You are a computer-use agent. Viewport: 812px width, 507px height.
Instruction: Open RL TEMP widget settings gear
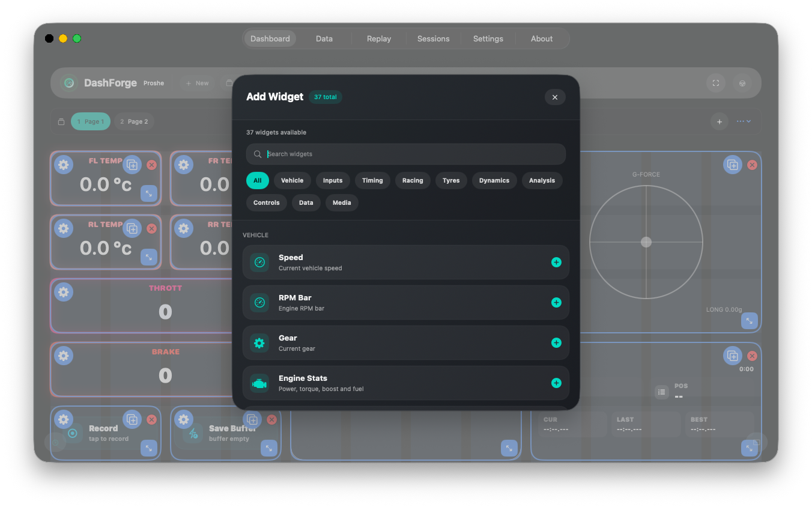(x=64, y=228)
